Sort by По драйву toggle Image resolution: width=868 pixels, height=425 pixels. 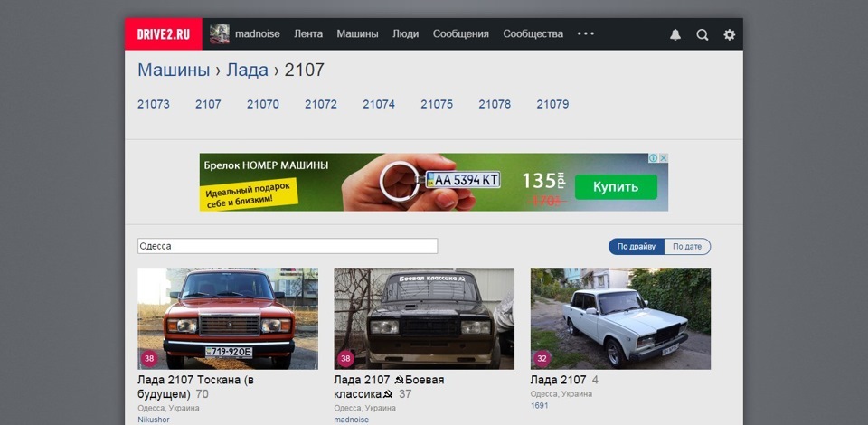pyautogui.click(x=637, y=247)
